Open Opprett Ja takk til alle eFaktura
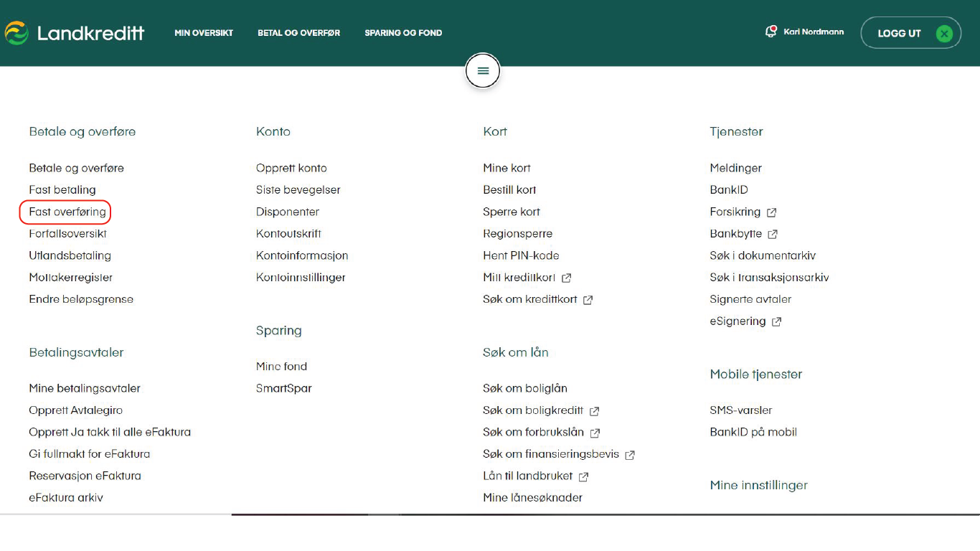Image resolution: width=980 pixels, height=551 pixels. (110, 432)
